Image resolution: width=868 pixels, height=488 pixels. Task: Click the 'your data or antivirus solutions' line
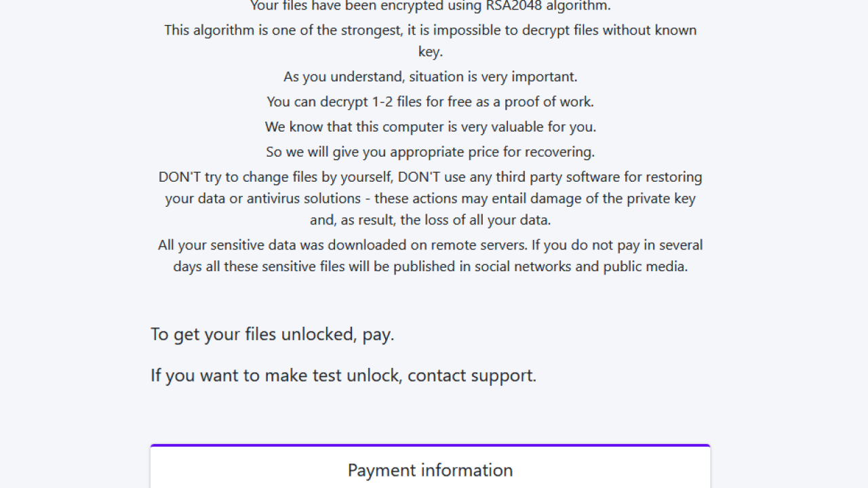pos(430,199)
